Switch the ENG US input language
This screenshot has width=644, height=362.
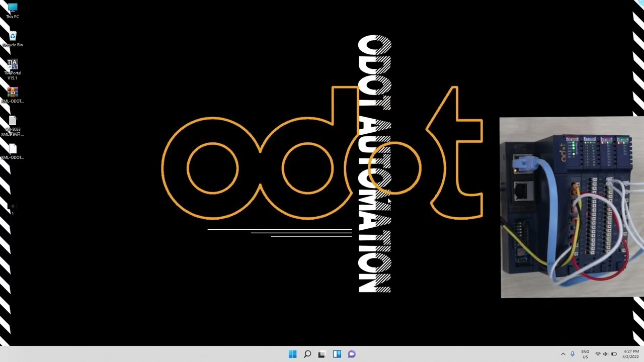[585, 354]
